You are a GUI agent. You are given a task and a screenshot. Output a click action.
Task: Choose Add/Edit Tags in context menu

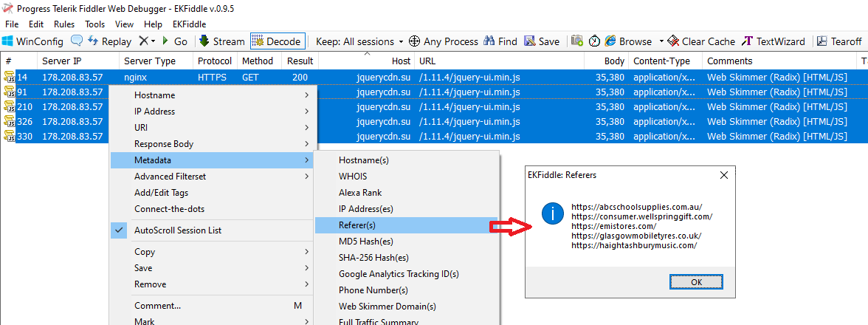(x=213, y=193)
